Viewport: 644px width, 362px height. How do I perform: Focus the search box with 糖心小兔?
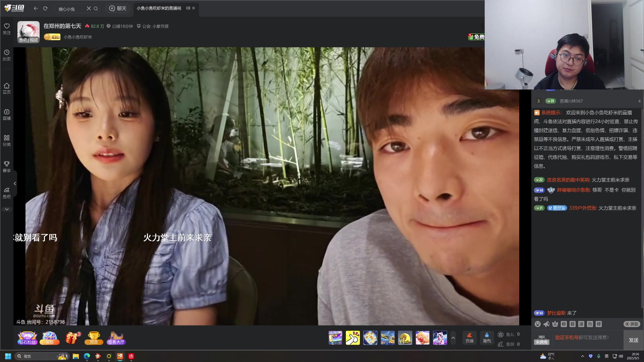coord(70,9)
